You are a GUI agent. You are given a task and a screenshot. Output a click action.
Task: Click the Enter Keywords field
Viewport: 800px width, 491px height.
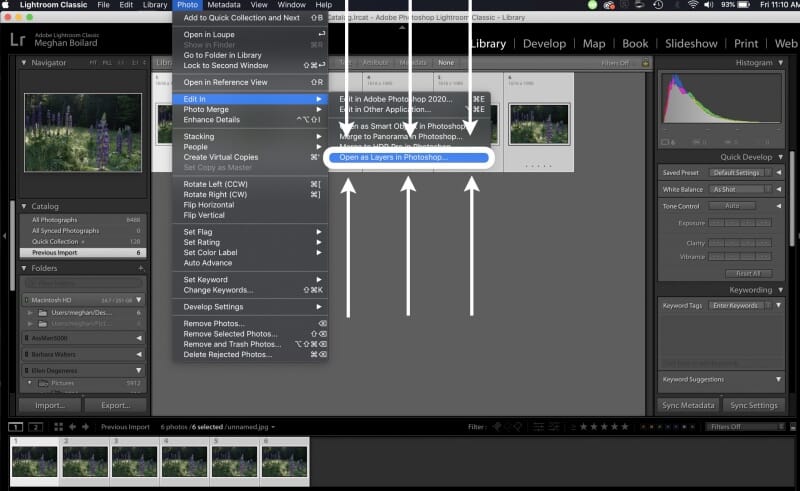(x=739, y=305)
